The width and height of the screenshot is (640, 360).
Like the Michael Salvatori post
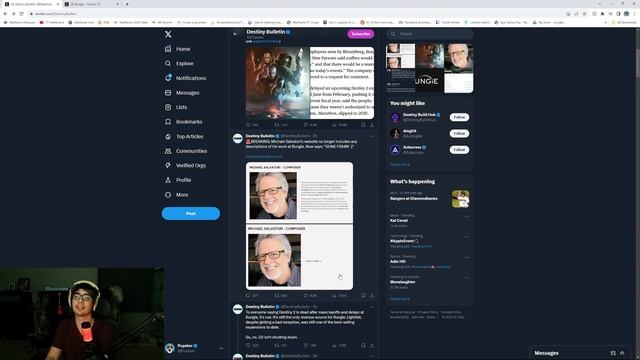tap(305, 296)
